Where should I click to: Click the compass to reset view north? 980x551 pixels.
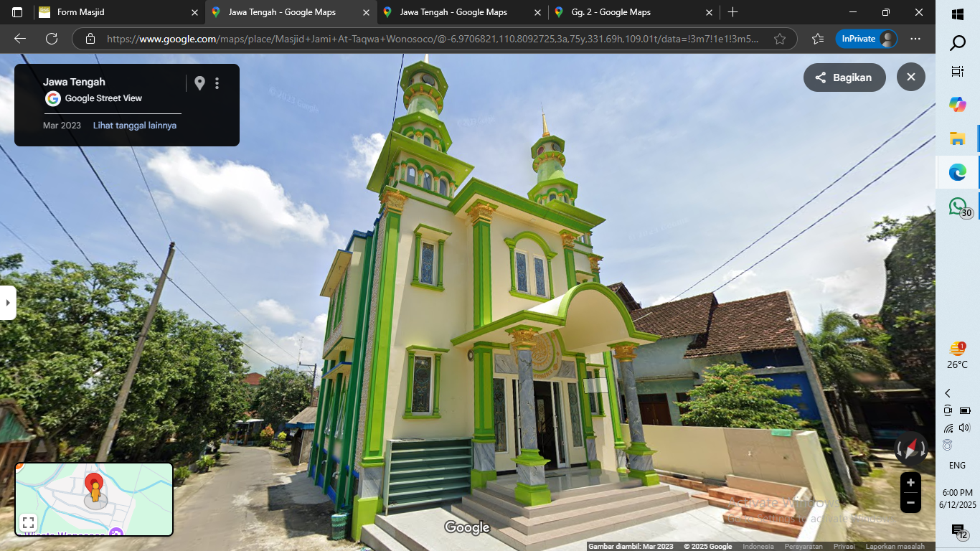(911, 450)
